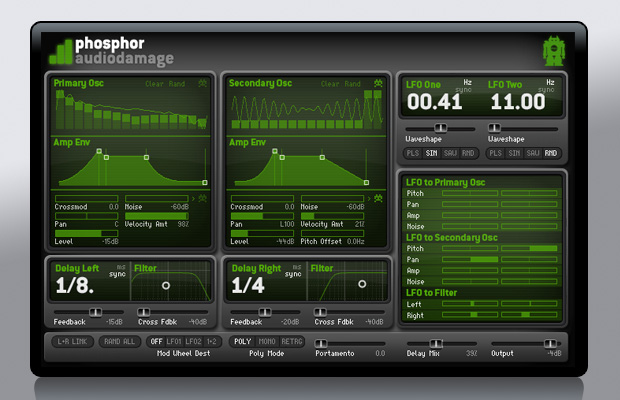Click Primary Osc Crossmod bar

tap(87, 198)
